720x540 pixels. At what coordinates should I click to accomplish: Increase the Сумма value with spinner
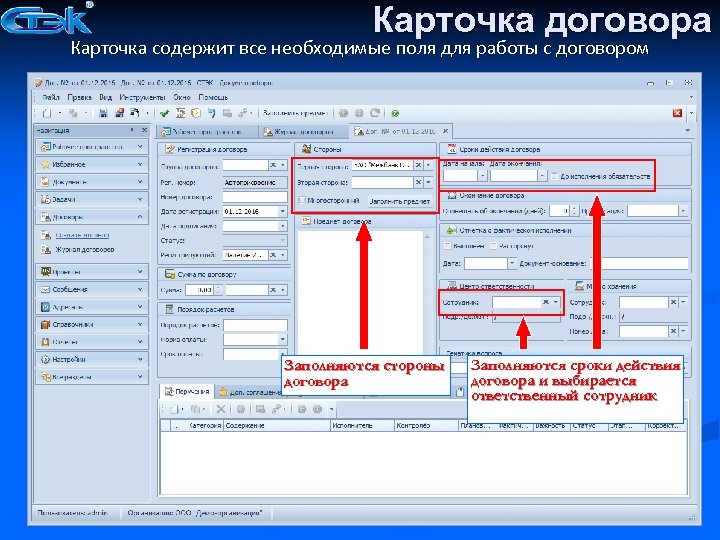[x=219, y=287]
